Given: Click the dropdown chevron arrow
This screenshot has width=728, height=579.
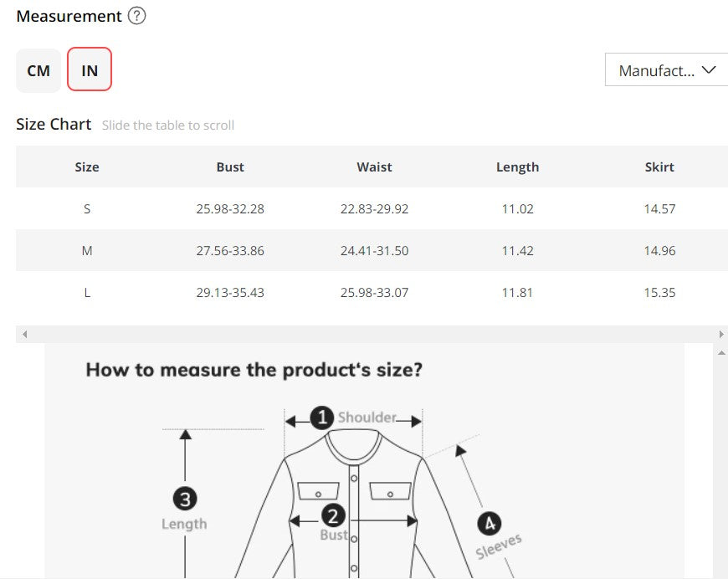Looking at the screenshot, I should 709,70.
